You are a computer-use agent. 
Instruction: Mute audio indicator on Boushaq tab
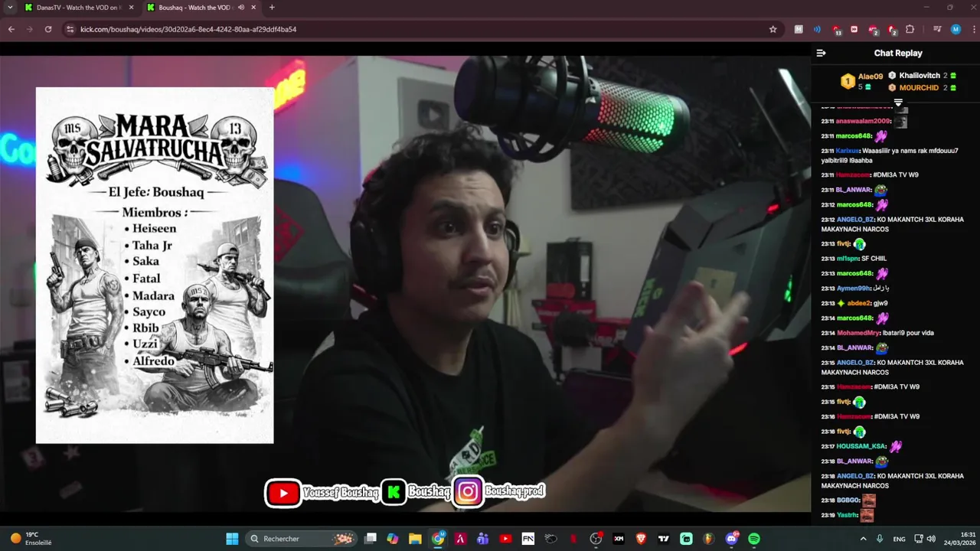coord(241,8)
